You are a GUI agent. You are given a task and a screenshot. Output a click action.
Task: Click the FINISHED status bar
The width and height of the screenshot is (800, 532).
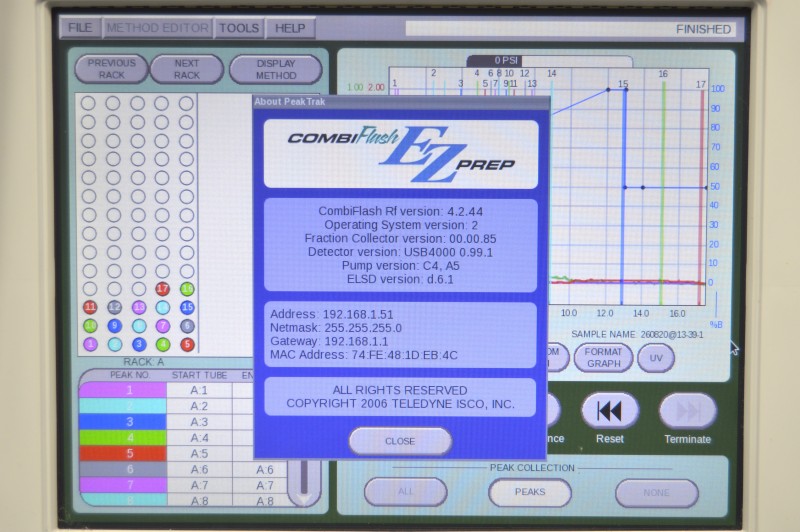[x=571, y=29]
